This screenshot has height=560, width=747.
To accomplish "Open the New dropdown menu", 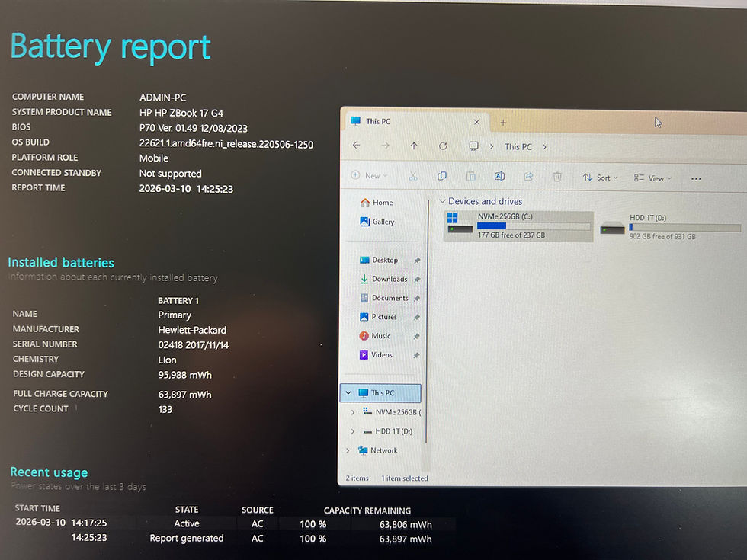I will 369,175.
